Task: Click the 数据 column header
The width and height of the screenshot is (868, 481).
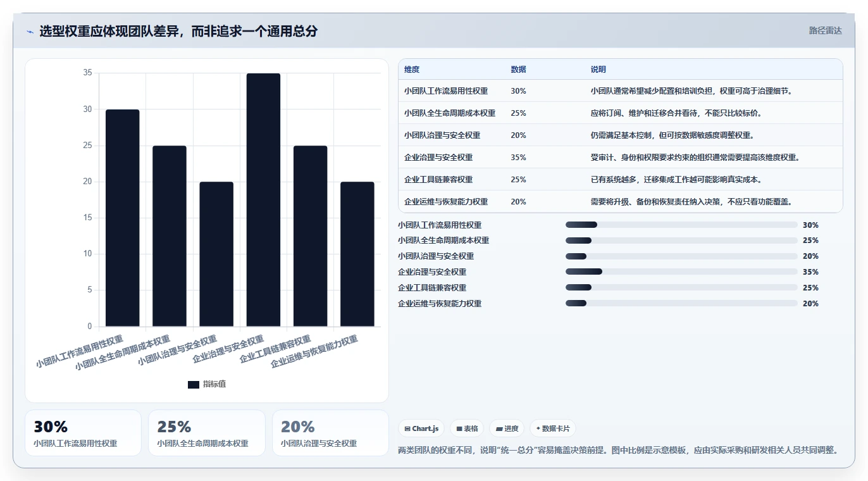Action: click(x=518, y=70)
